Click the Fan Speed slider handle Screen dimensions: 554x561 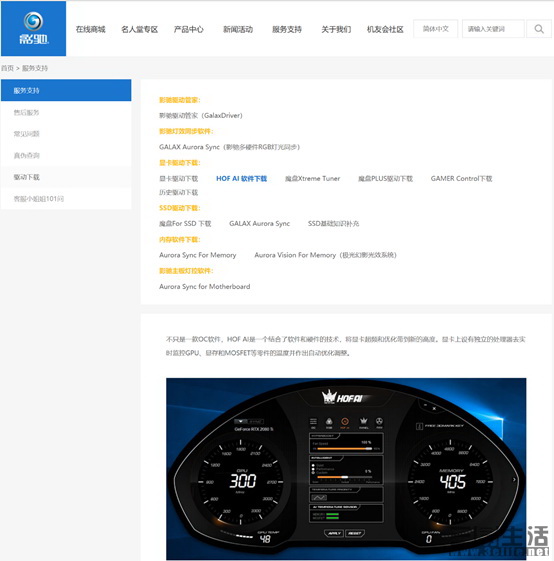[369, 449]
